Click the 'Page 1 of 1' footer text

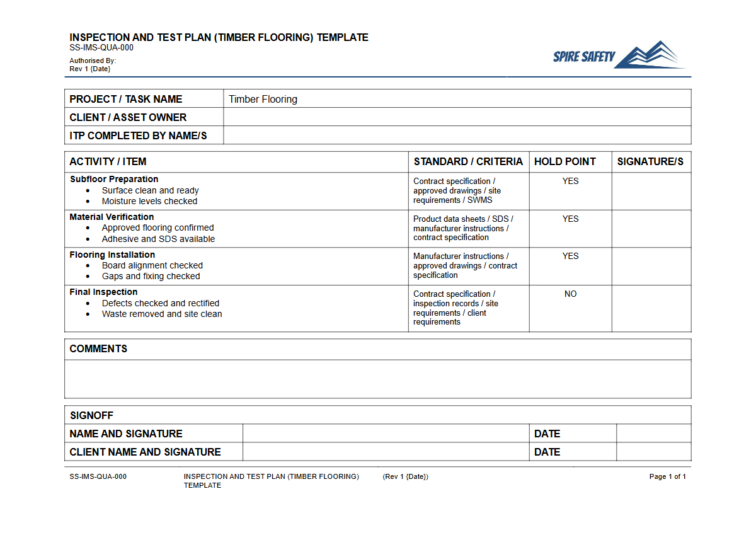[x=668, y=476]
